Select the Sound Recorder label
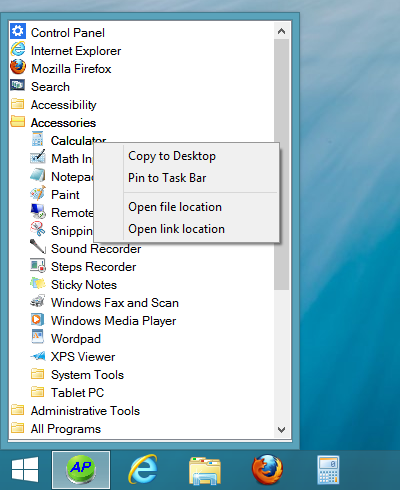This screenshot has width=400, height=490. coord(96,249)
